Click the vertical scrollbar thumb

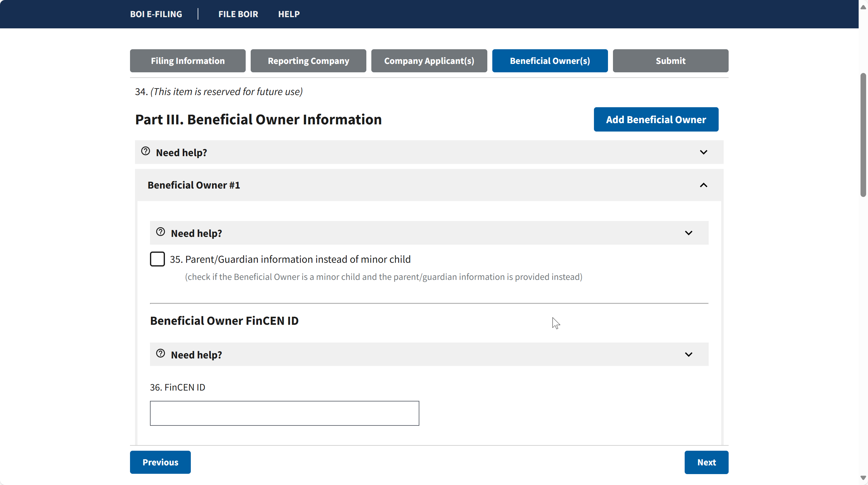click(x=863, y=135)
